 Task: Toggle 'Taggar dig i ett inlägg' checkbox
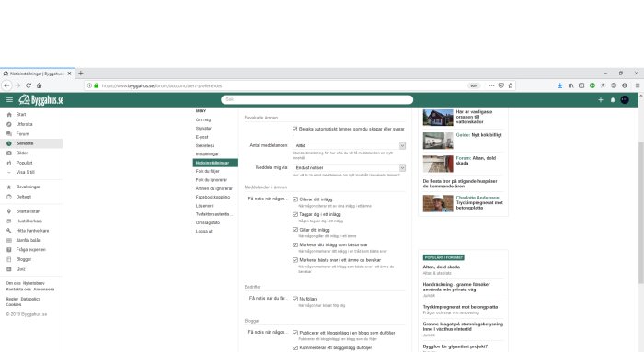click(x=295, y=214)
